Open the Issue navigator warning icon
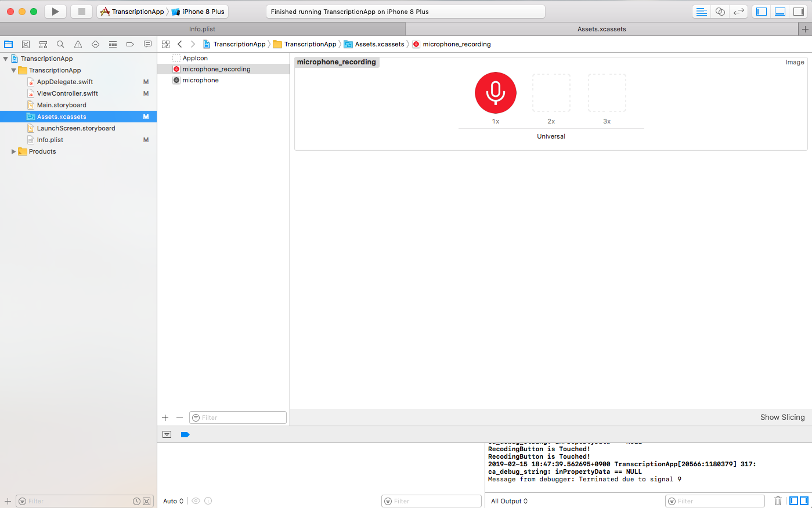This screenshot has width=812, height=508. click(x=78, y=44)
